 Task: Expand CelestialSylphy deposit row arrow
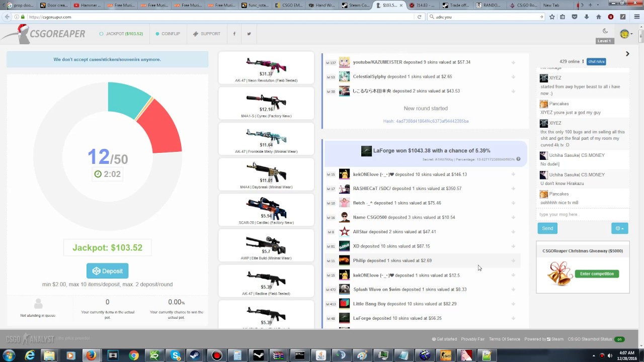(513, 77)
